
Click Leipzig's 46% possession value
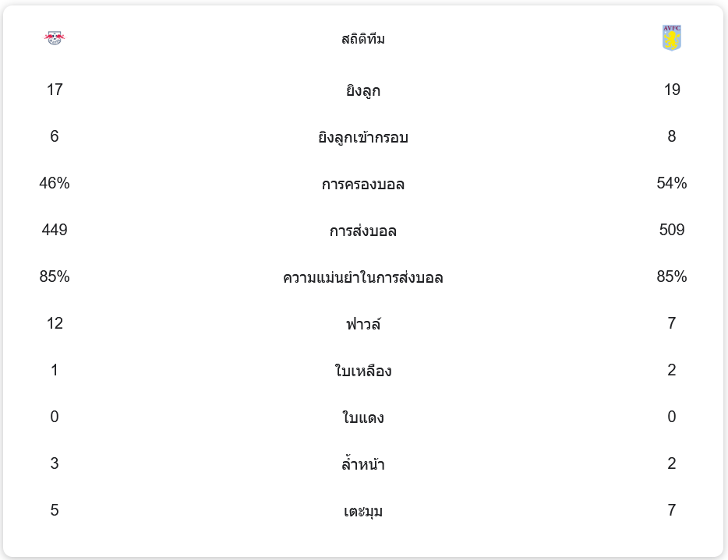click(x=55, y=183)
